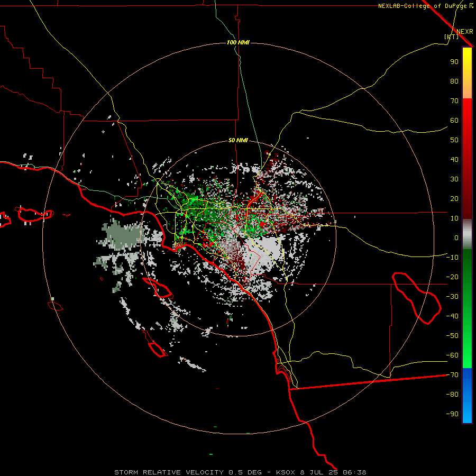Viewport: 476px width, 476px height.
Task: Click the 0 value on the velocity scale
Action: tap(456, 238)
